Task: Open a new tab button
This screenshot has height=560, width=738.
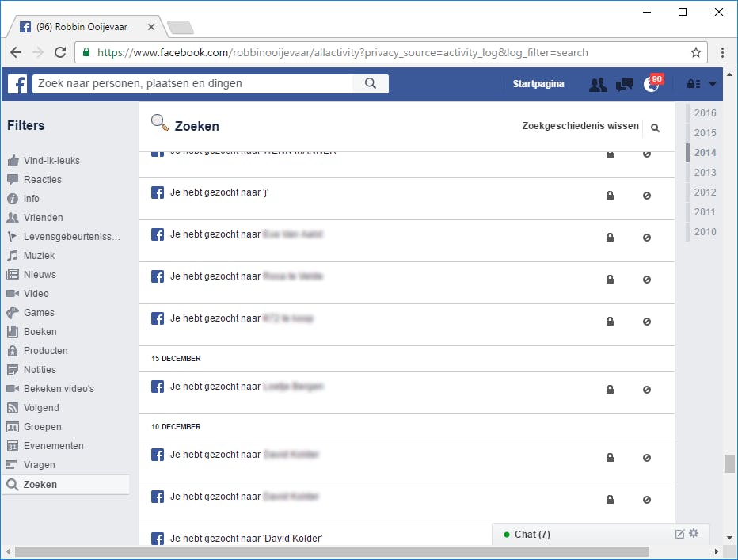Action: tap(181, 27)
